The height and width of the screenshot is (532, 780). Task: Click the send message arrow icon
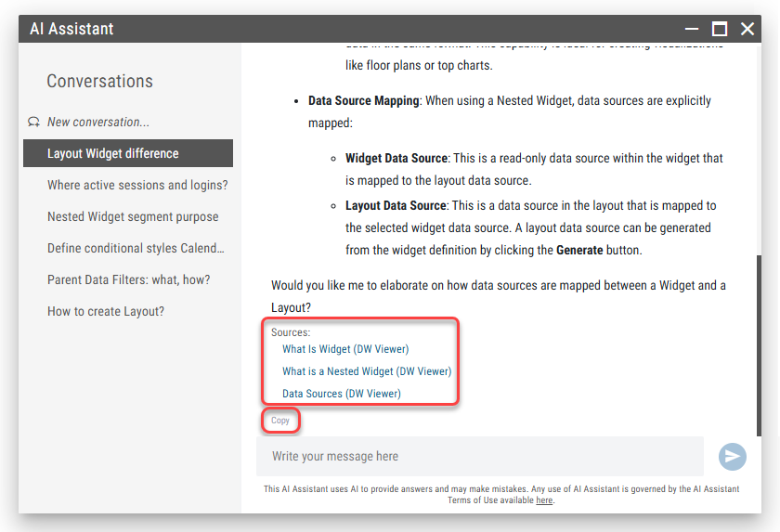pos(732,456)
